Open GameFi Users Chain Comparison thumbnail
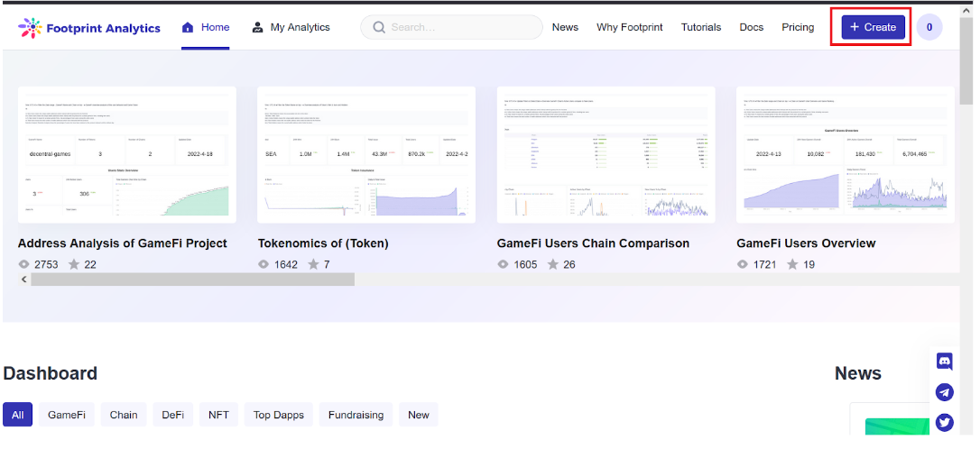Viewport: 980px width, 449px height. click(606, 155)
